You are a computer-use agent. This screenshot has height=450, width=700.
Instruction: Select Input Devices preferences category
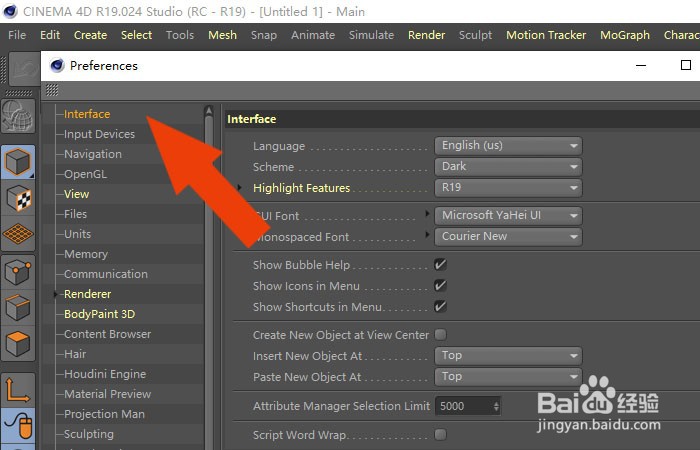[x=99, y=134]
